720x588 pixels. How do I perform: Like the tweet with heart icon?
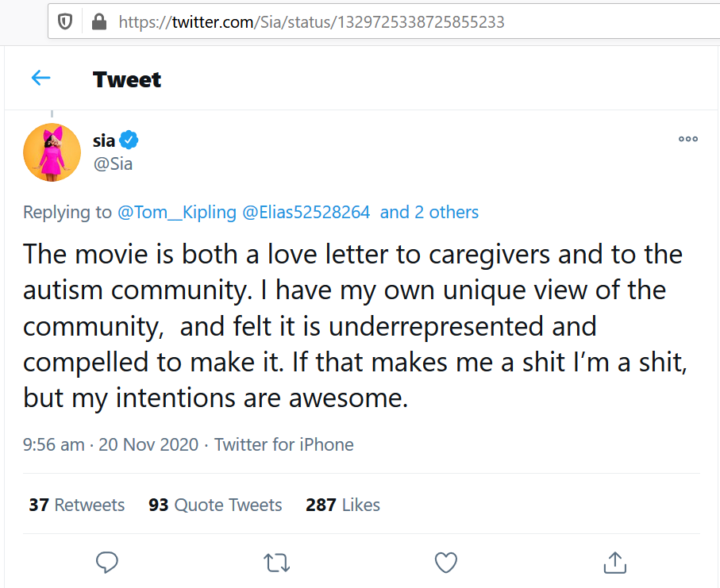pos(446,563)
